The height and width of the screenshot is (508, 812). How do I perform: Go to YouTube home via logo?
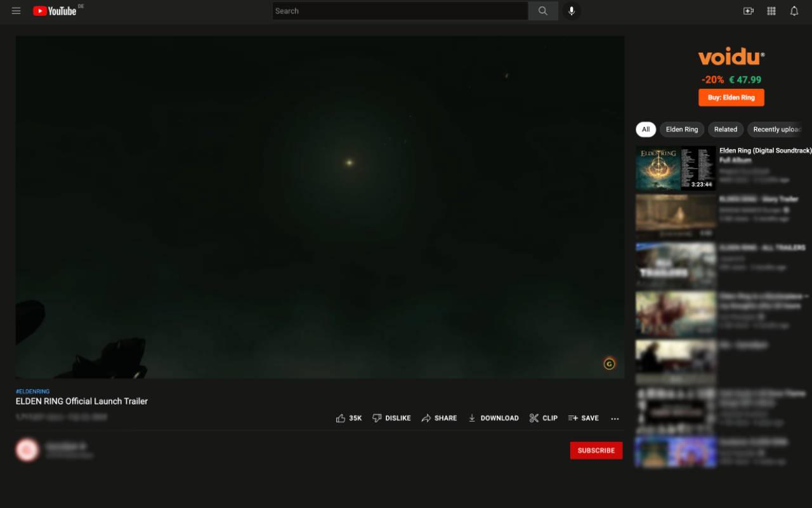55,11
